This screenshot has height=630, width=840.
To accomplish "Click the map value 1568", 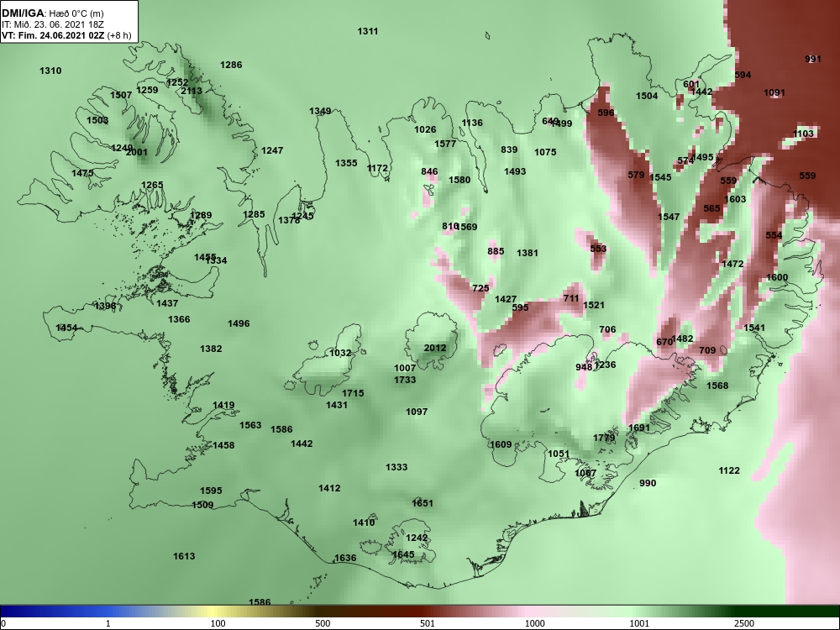I will click(x=717, y=386).
